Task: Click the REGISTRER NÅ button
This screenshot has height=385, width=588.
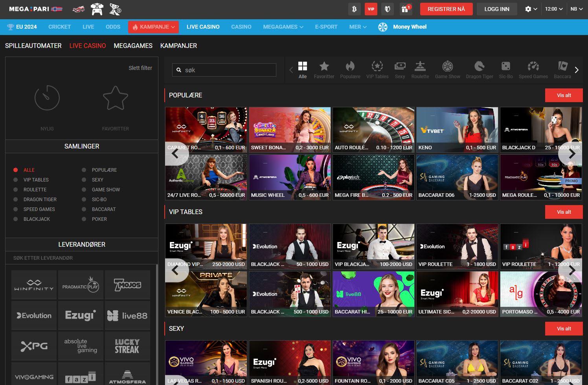Action: (x=446, y=9)
